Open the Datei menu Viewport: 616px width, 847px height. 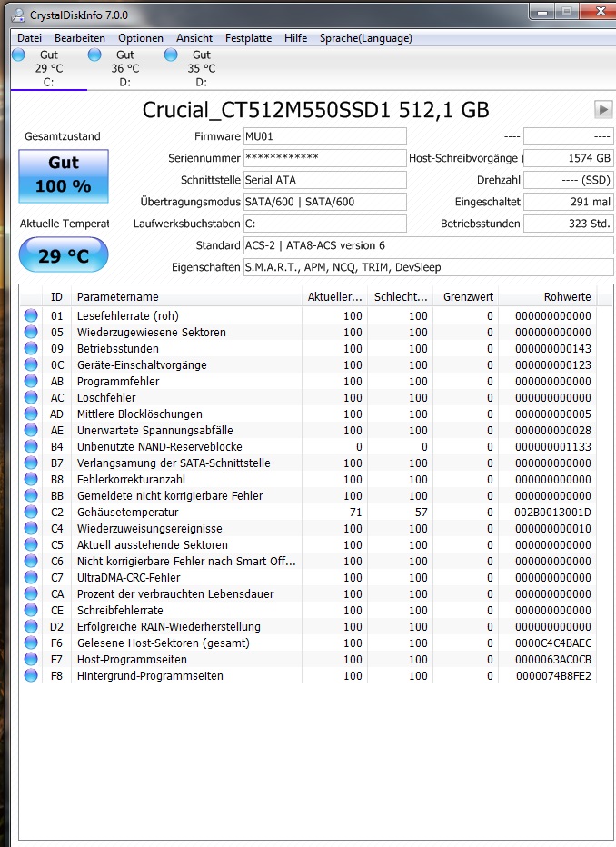point(29,38)
